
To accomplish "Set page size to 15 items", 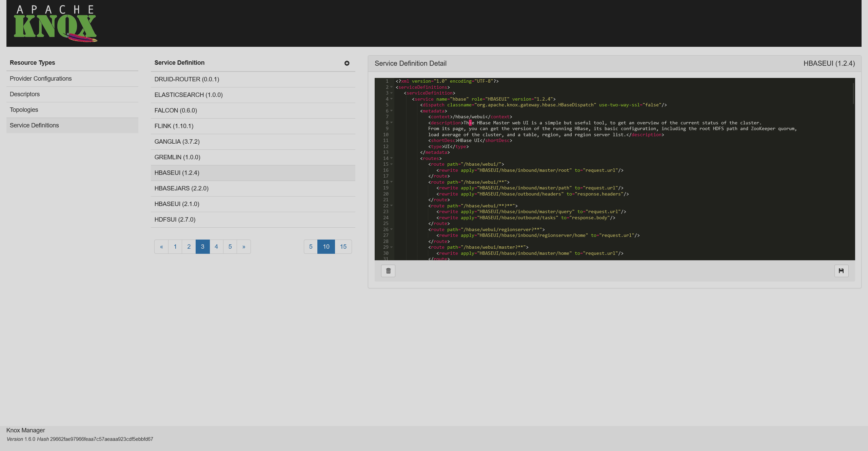I will [x=343, y=247].
